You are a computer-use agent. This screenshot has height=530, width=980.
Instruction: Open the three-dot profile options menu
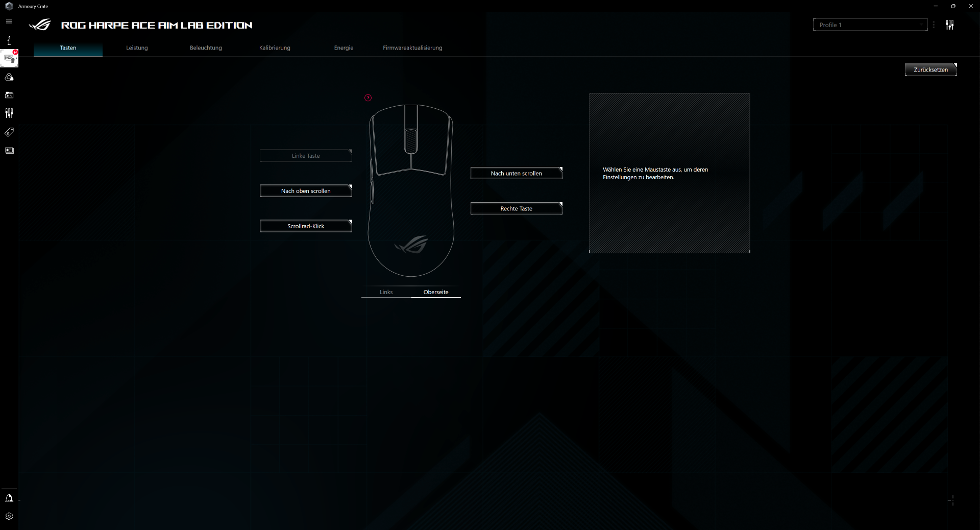(x=934, y=25)
